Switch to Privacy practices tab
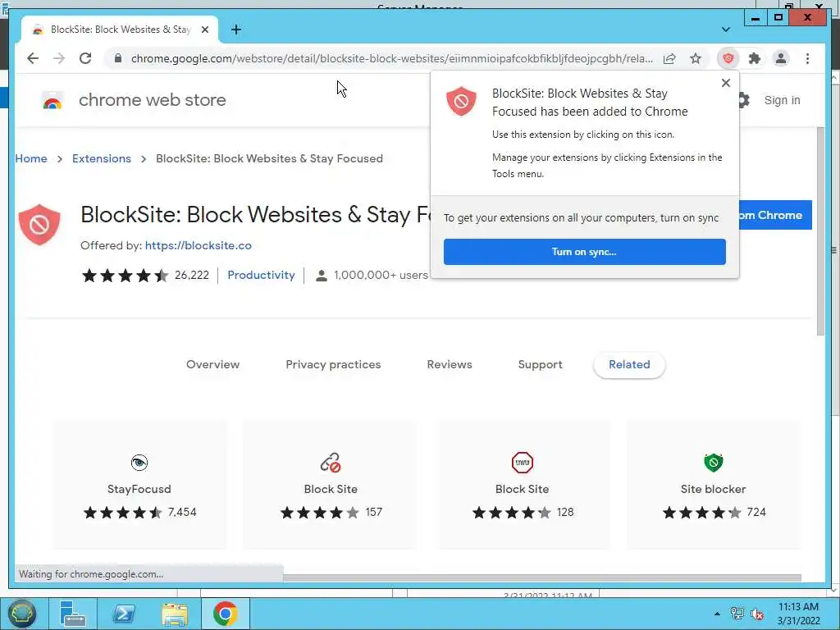 coord(333,364)
